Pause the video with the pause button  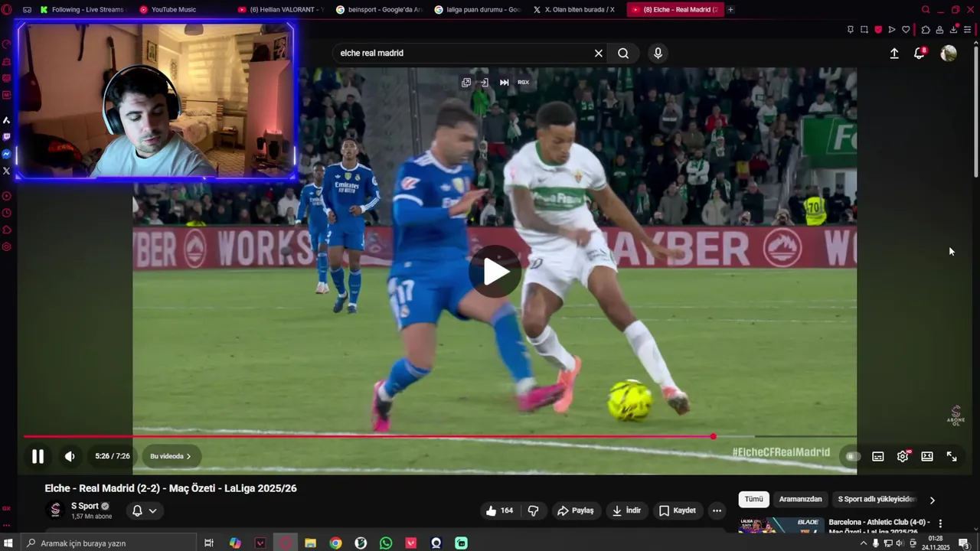[x=38, y=457]
